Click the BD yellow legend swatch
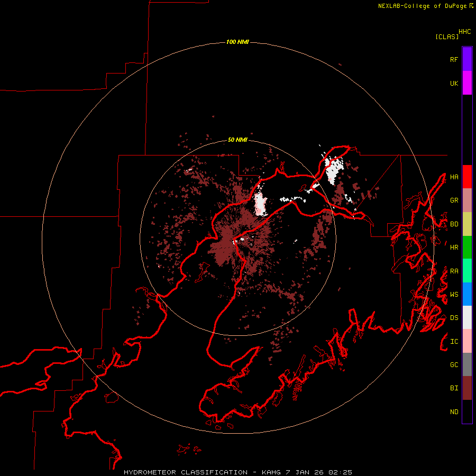Image resolution: width=476 pixels, height=476 pixels. (467, 224)
